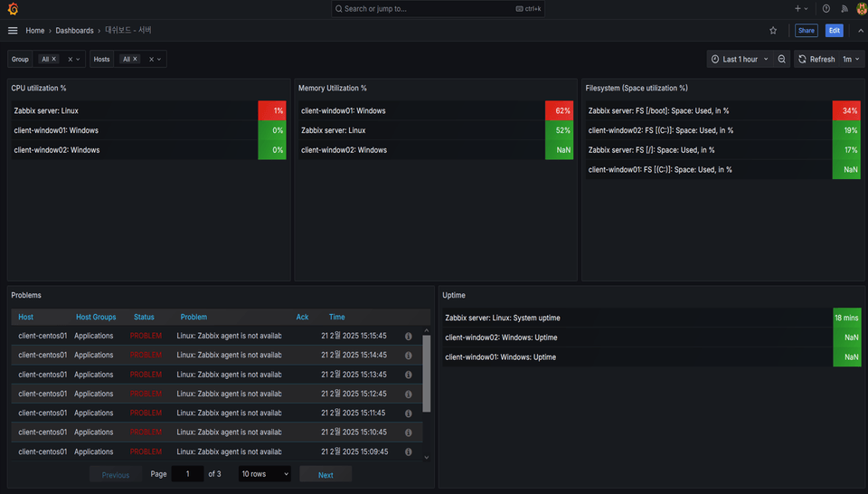
Task: Go to Next problems page
Action: click(x=325, y=475)
